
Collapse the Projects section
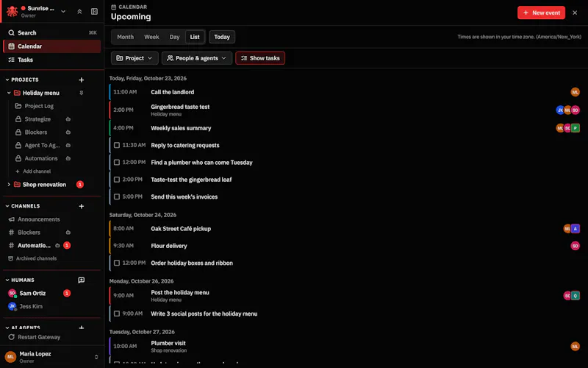click(x=7, y=79)
